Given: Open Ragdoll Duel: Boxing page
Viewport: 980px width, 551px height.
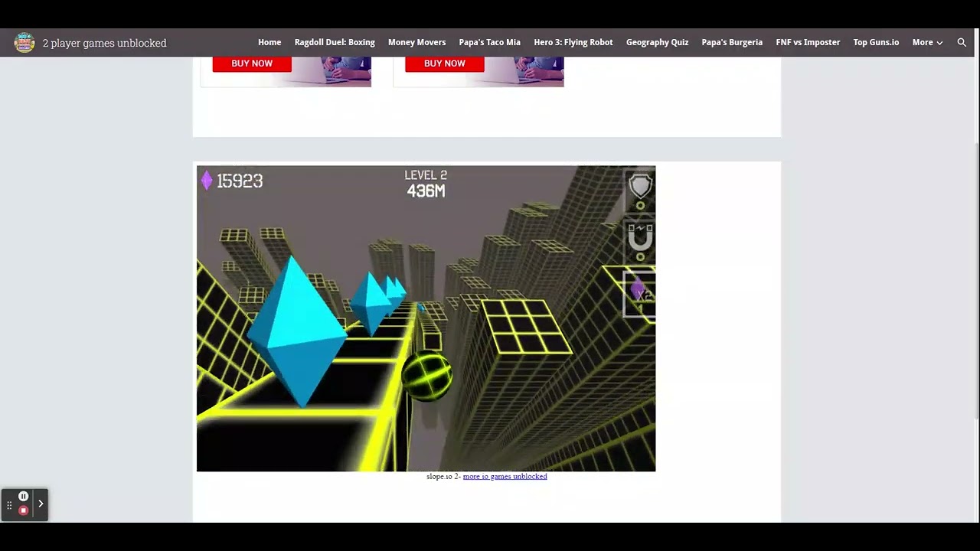Looking at the screenshot, I should pyautogui.click(x=335, y=43).
